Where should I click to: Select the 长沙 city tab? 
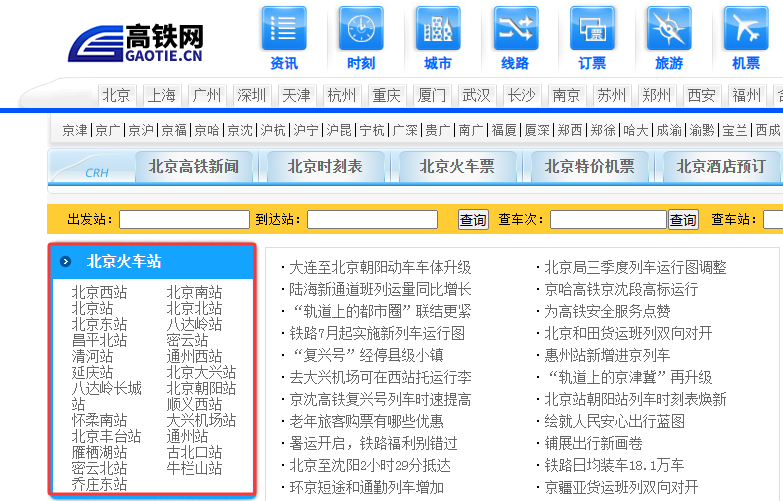521,95
